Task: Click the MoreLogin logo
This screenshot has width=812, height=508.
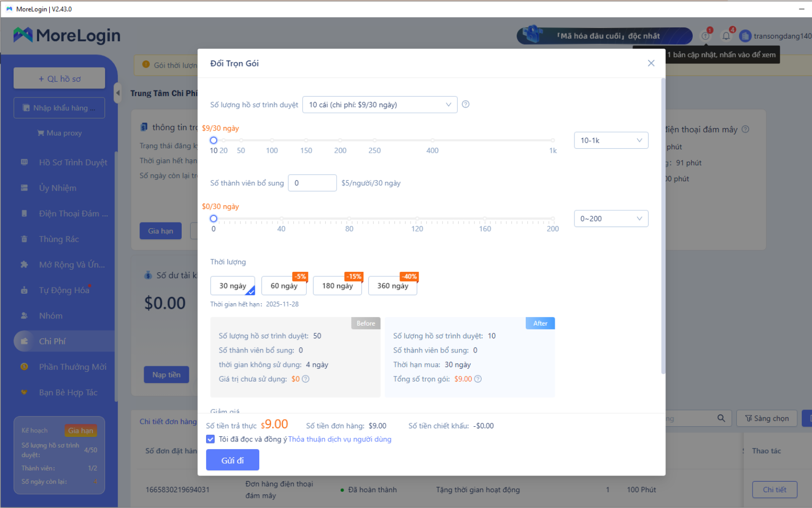Action: pyautogui.click(x=67, y=35)
